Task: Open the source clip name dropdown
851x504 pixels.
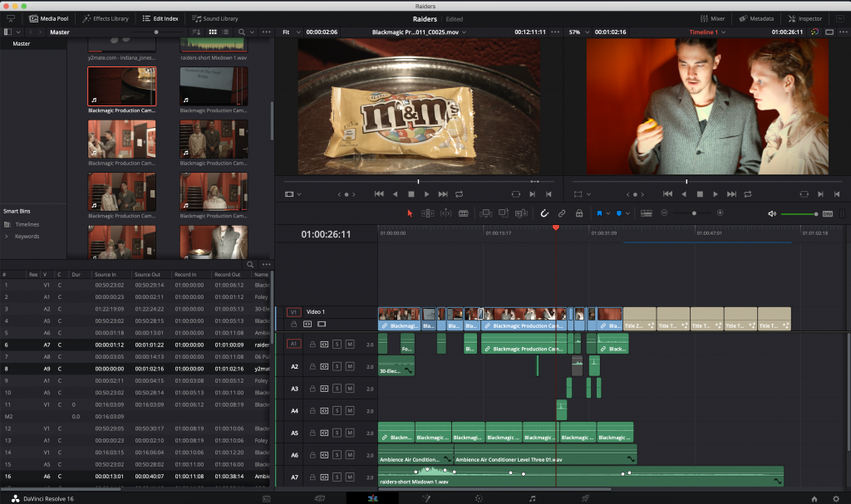Action: 419,32
